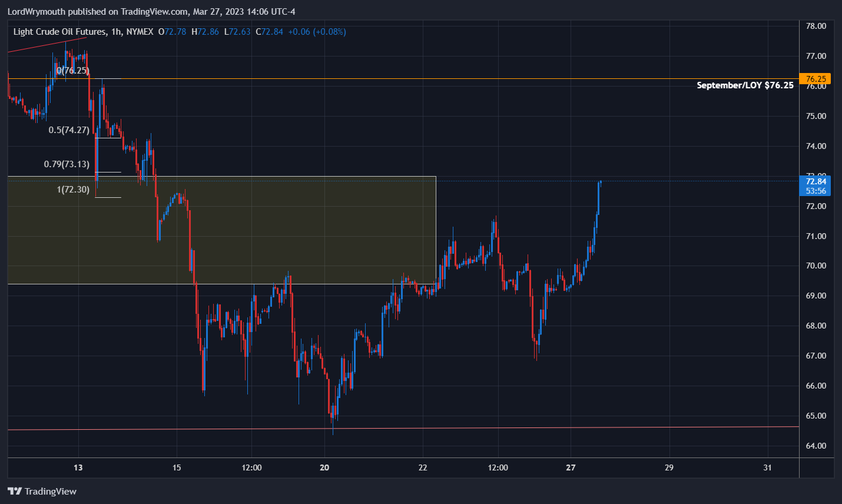Viewport: 842px width, 504px height.
Task: Click the 1(72.30) Fibonacci level label
Action: [73, 190]
